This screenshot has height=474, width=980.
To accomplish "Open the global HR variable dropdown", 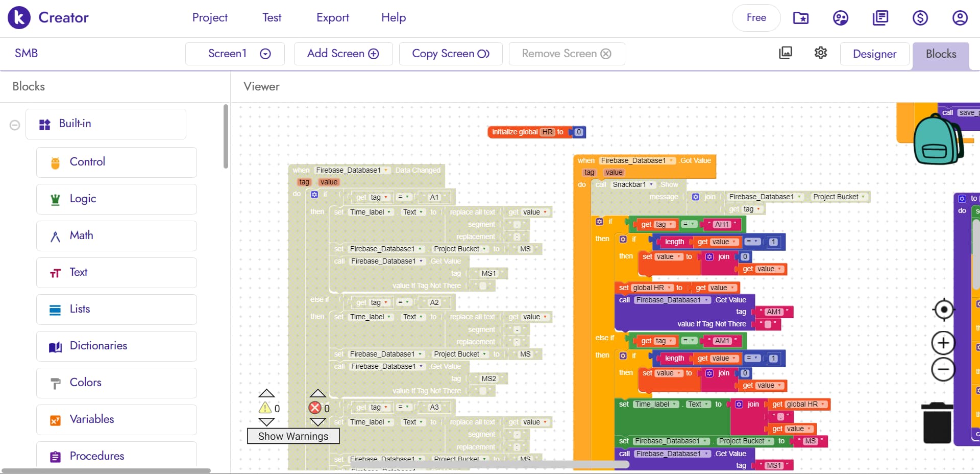I will pos(669,288).
